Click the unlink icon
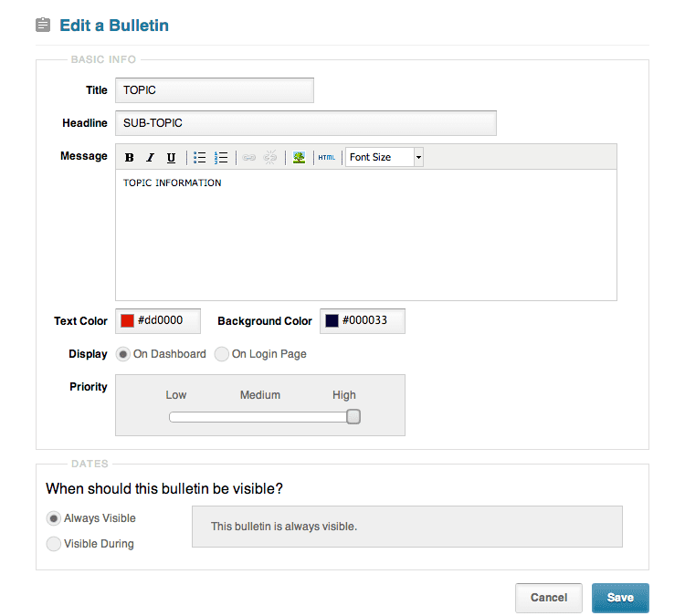 [x=270, y=157]
